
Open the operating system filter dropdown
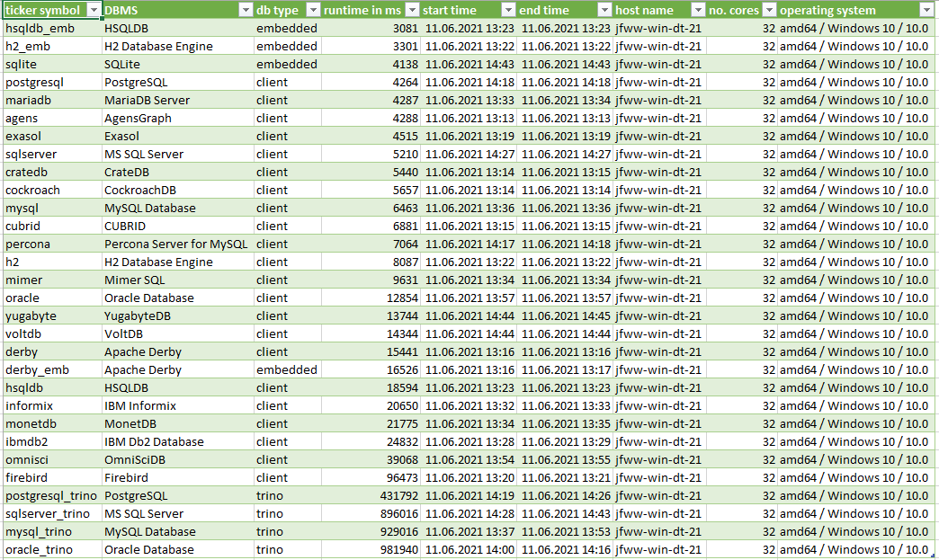pyautogui.click(x=926, y=10)
